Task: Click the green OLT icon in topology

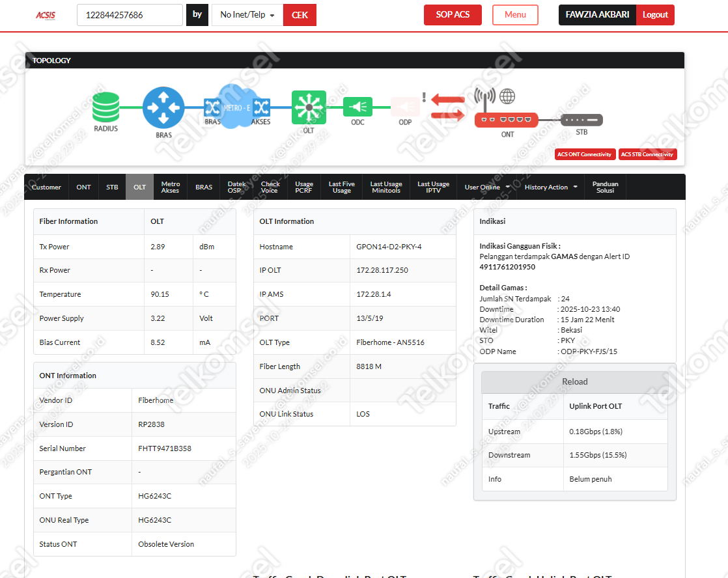Action: tap(309, 107)
